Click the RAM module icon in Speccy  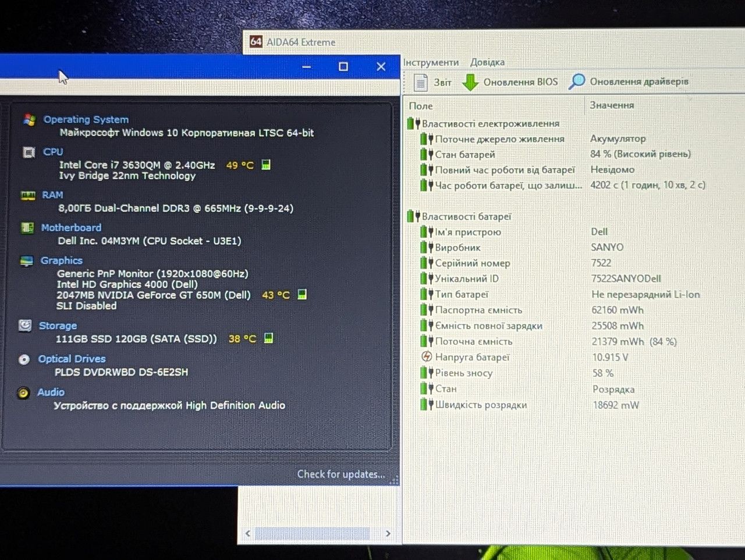[28, 195]
